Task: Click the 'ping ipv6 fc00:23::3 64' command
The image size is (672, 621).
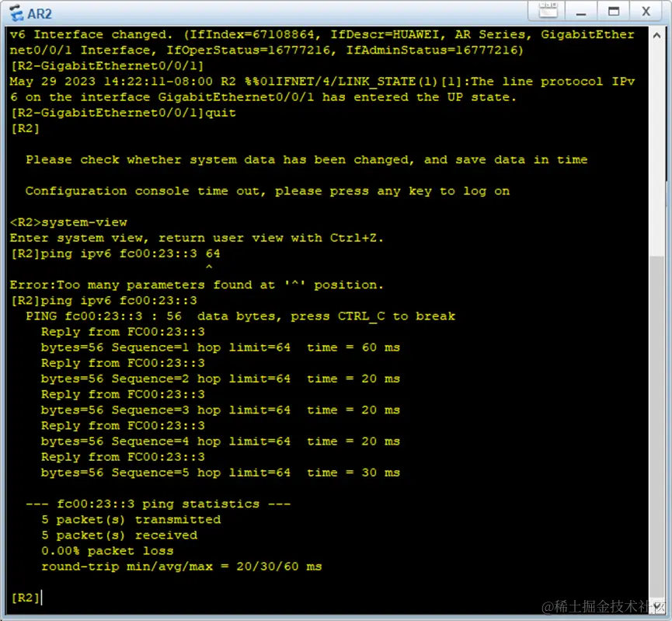Action: click(131, 253)
